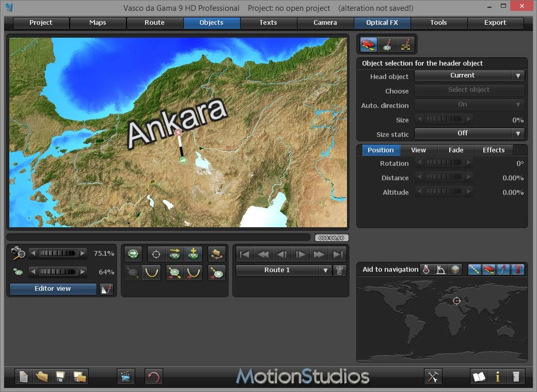Click the exit door icon in bottom bar
This screenshot has width=537, height=392.
pyautogui.click(x=516, y=377)
